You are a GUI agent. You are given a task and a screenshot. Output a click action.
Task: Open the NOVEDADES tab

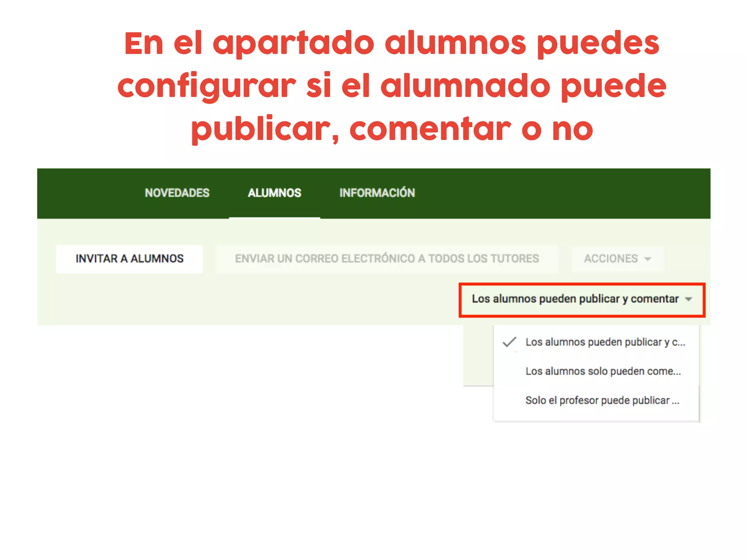pyautogui.click(x=177, y=193)
